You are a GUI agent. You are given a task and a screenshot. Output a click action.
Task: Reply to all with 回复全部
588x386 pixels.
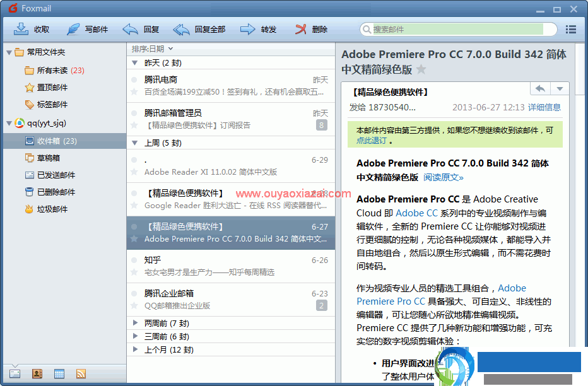coord(199,29)
